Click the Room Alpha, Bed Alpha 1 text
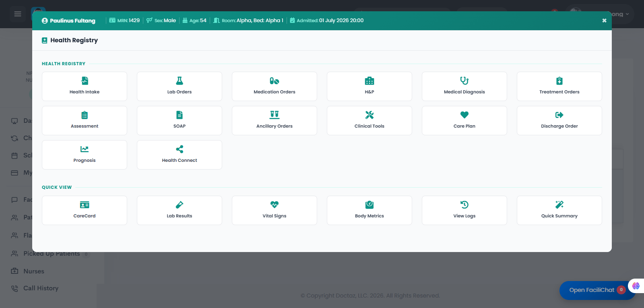644x308 pixels. click(x=252, y=21)
